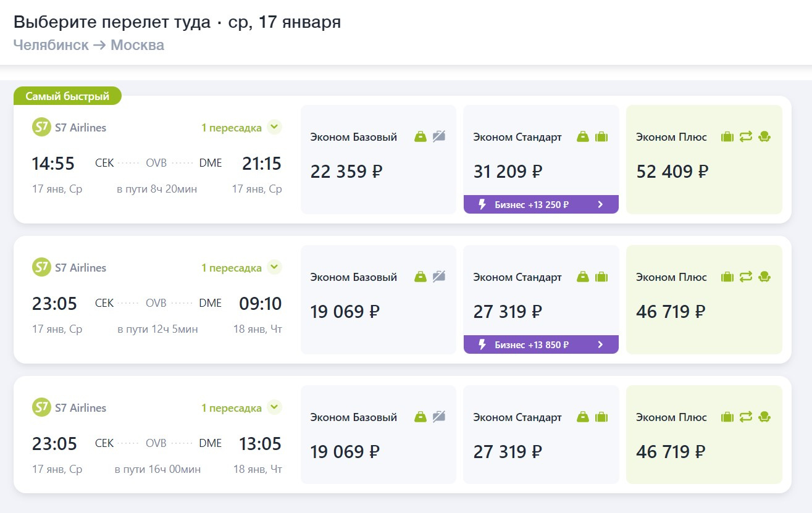Select Эконом Плюс fare for 52 409 ₽
This screenshot has height=513, width=812.
coord(704,160)
